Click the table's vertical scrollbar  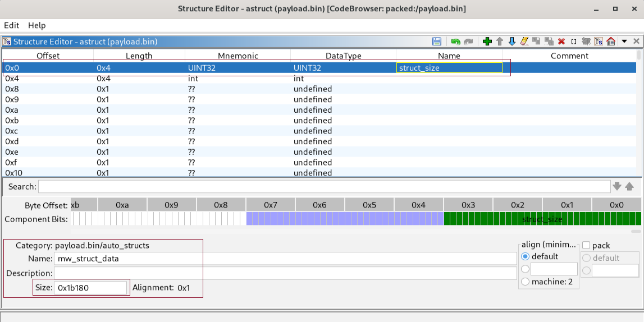point(638,113)
